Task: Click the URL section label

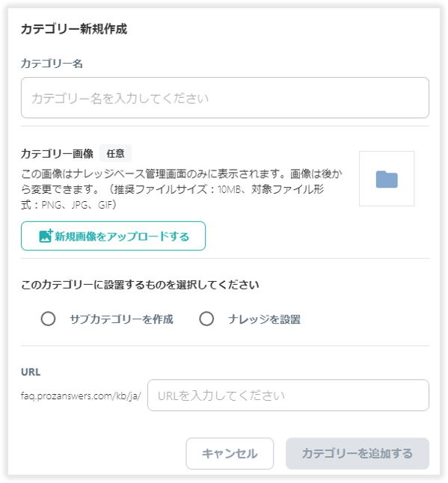Action: pos(31,372)
